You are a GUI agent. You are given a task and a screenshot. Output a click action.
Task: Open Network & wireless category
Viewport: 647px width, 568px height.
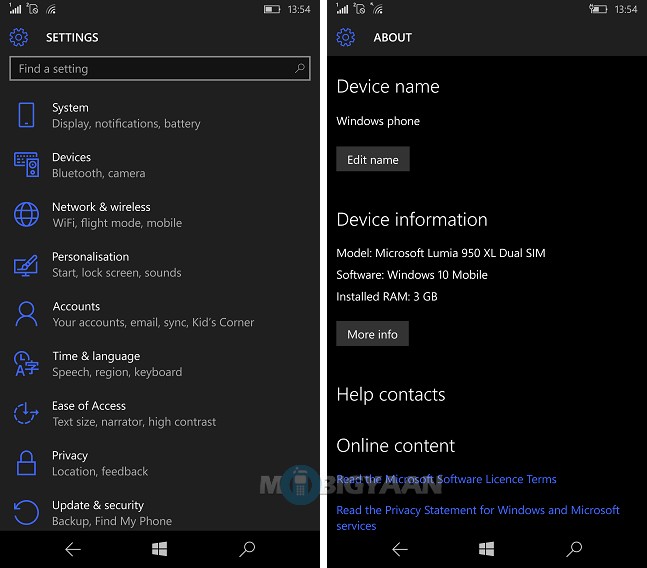click(x=160, y=214)
